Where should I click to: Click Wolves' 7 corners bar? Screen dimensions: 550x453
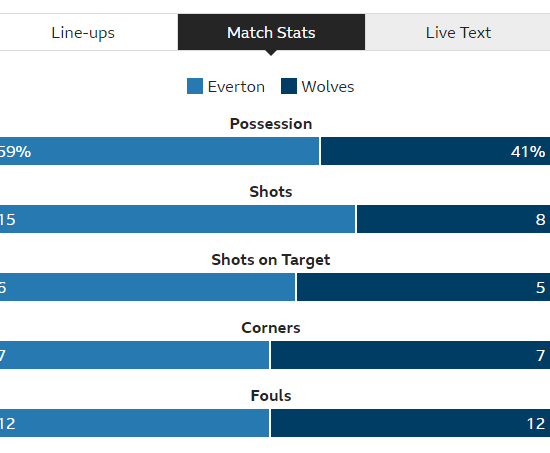(x=410, y=355)
